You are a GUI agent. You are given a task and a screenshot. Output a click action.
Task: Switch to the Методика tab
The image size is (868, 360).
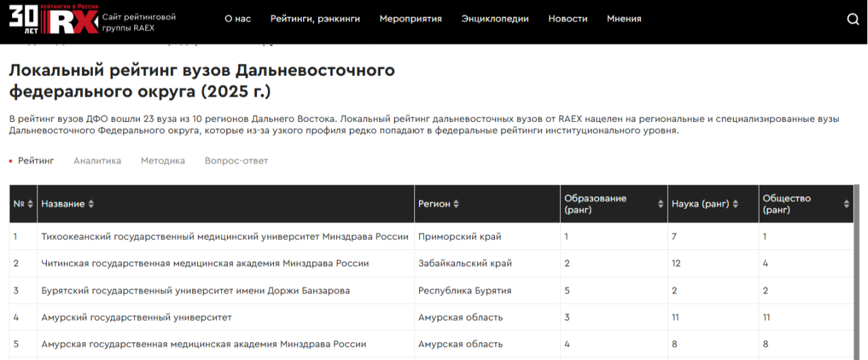click(x=163, y=161)
